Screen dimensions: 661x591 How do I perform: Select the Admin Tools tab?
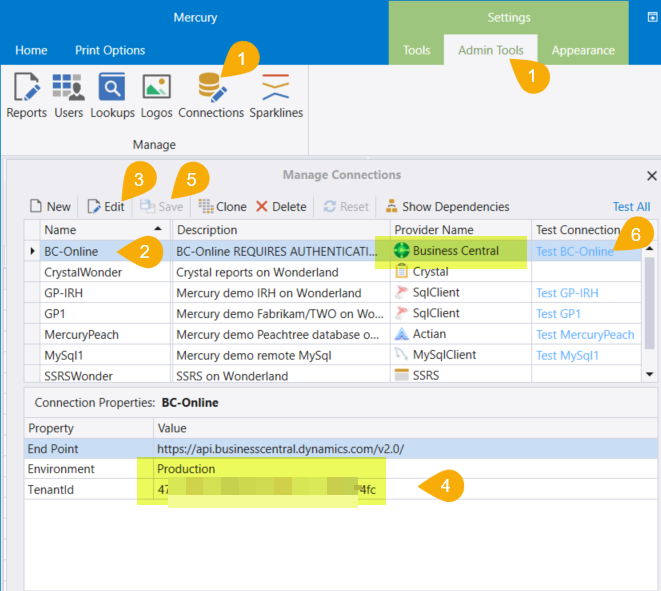point(491,50)
